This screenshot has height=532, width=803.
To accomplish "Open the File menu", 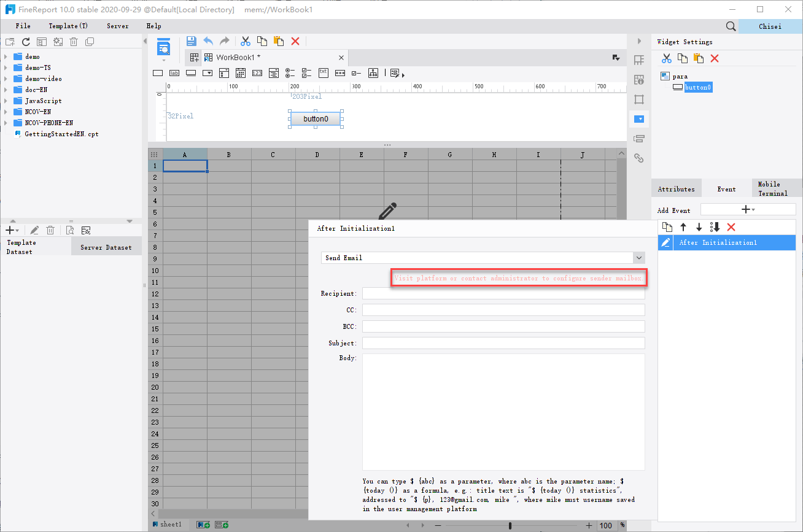I will (23, 26).
